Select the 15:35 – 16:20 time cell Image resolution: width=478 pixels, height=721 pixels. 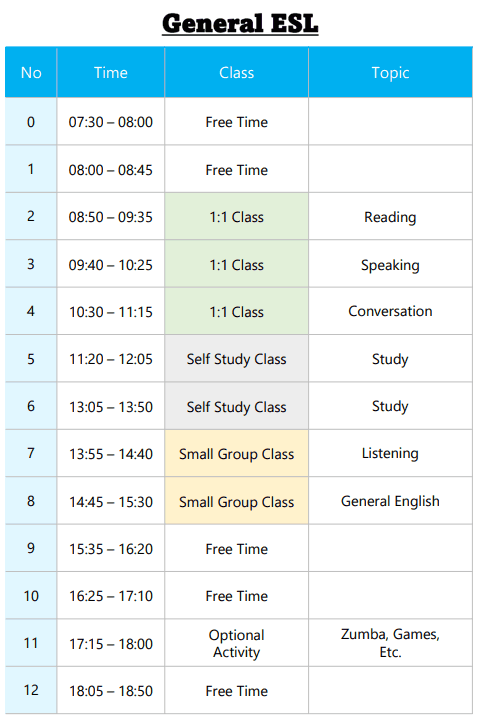tap(111, 549)
